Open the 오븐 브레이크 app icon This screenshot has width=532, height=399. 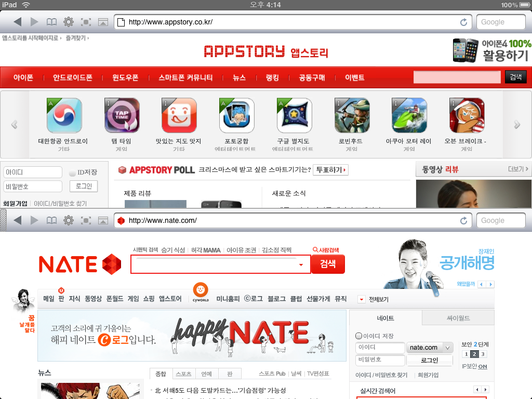pyautogui.click(x=467, y=115)
